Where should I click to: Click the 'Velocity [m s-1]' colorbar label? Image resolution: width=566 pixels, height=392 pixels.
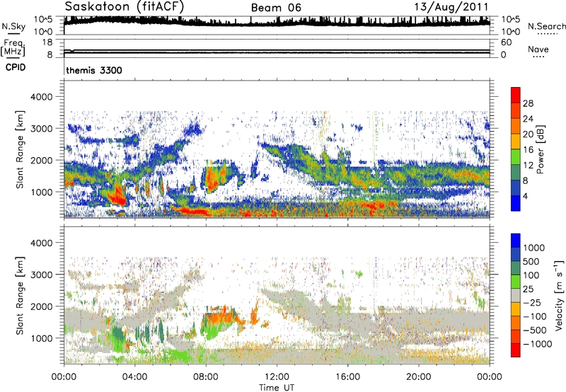click(x=559, y=295)
